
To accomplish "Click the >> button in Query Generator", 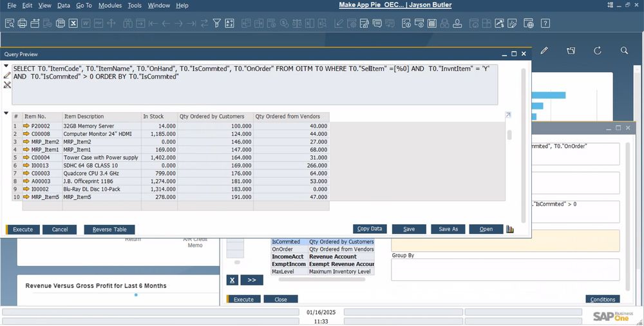I will (x=252, y=280).
